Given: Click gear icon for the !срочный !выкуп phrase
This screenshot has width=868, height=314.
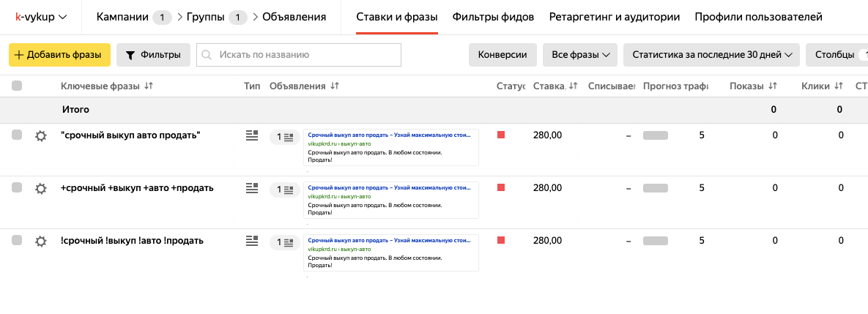Looking at the screenshot, I should [41, 241].
